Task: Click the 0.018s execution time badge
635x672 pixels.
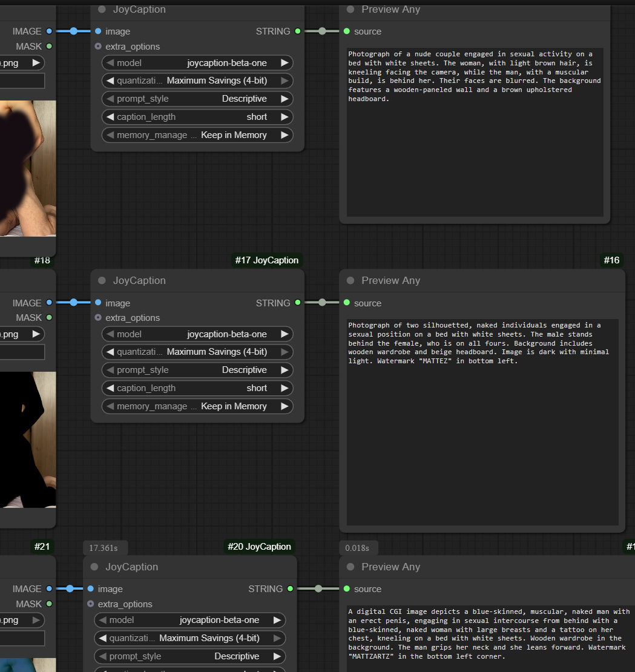Action: (x=357, y=548)
